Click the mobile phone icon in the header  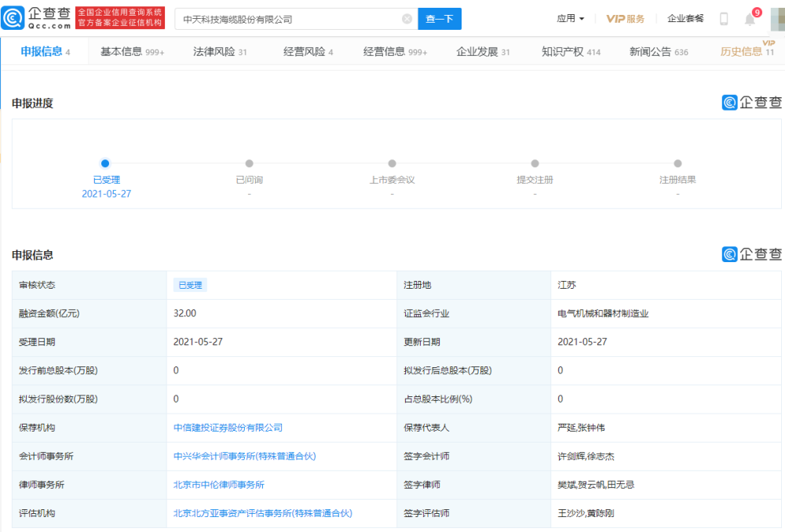[724, 19]
